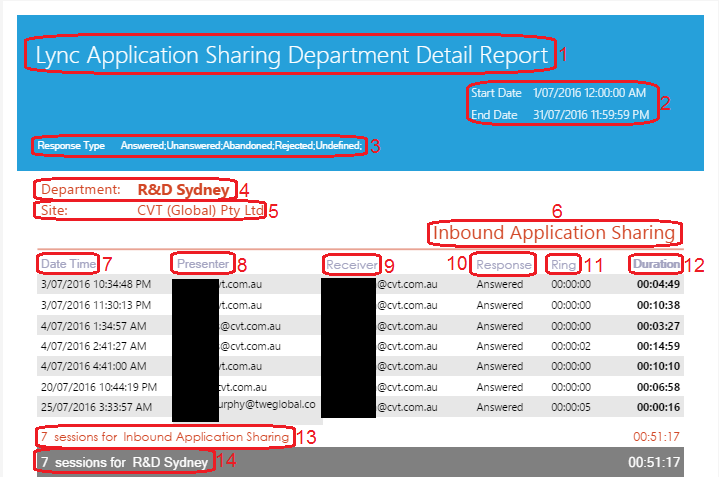The image size is (719, 477).
Task: Click the duration value 00:10:10
Action: pyautogui.click(x=658, y=366)
